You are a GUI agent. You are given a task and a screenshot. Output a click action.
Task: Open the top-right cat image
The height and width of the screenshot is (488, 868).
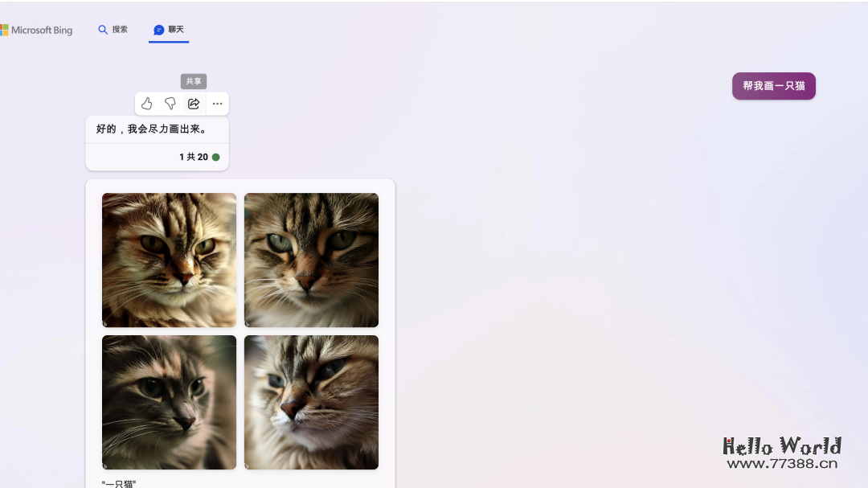pos(311,260)
